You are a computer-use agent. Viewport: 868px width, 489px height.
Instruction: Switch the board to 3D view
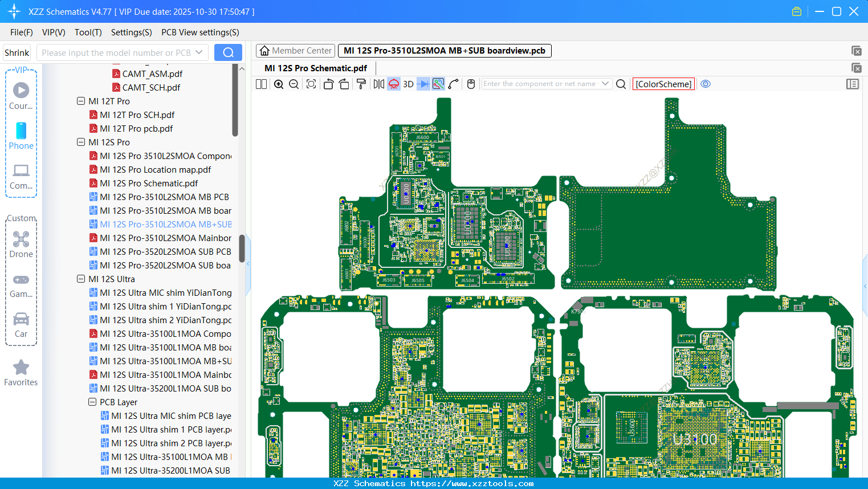407,84
